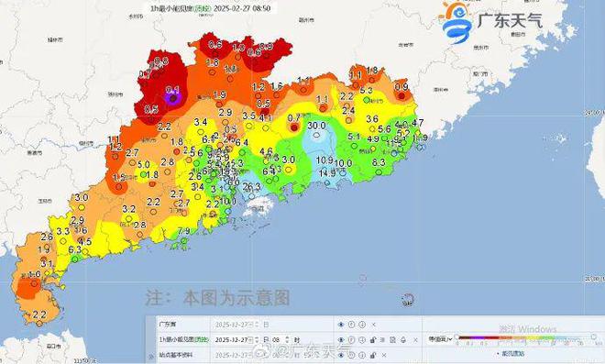Select the 站点基本资料 layer name
The image size is (605, 364).
click(x=176, y=355)
